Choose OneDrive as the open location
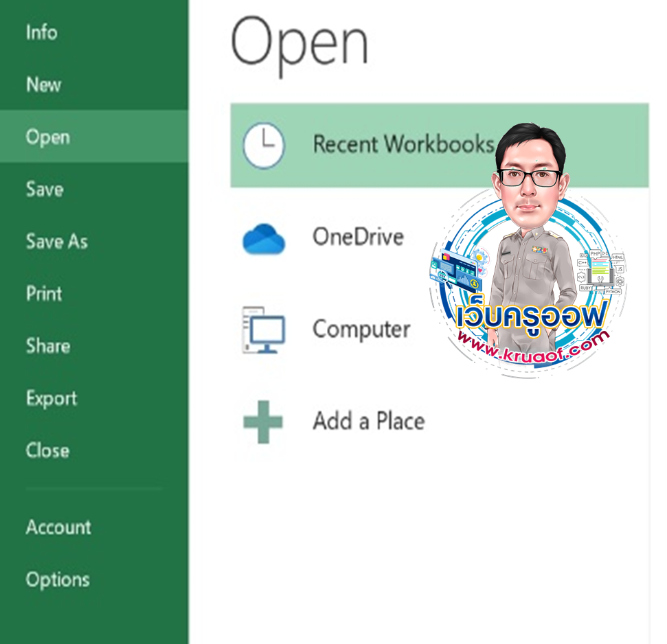This screenshot has height=644, width=667. pyautogui.click(x=358, y=237)
